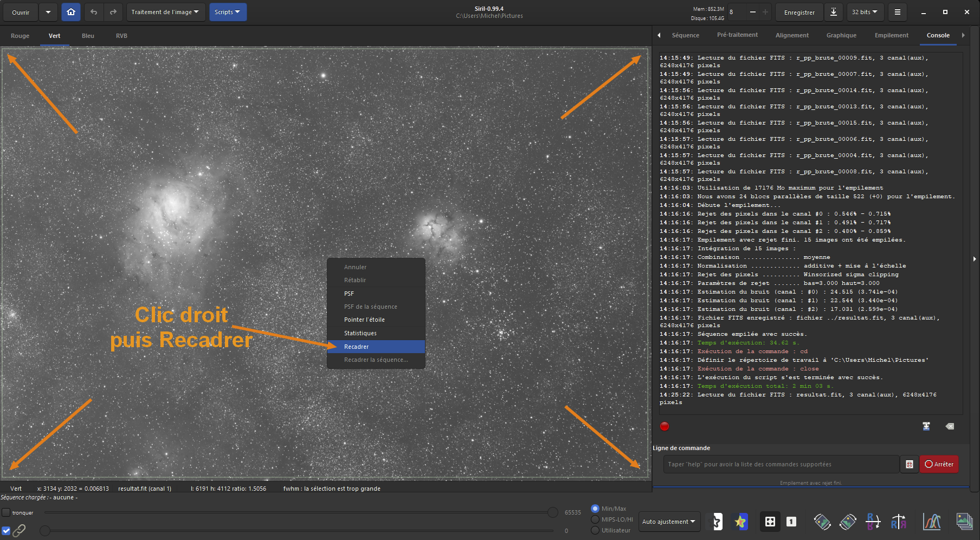Image resolution: width=980 pixels, height=540 pixels.
Task: Click the chain link icon by the sliders
Action: pos(19,530)
